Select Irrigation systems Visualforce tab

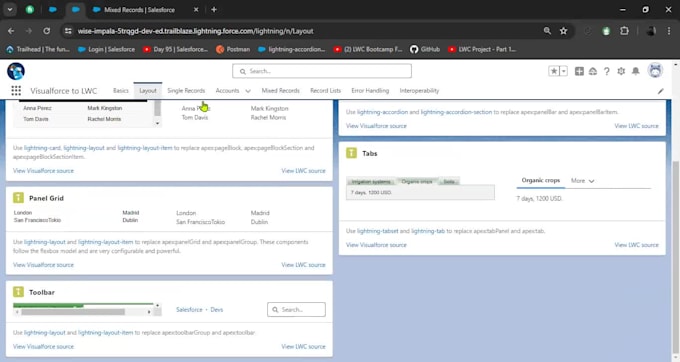pos(371,182)
